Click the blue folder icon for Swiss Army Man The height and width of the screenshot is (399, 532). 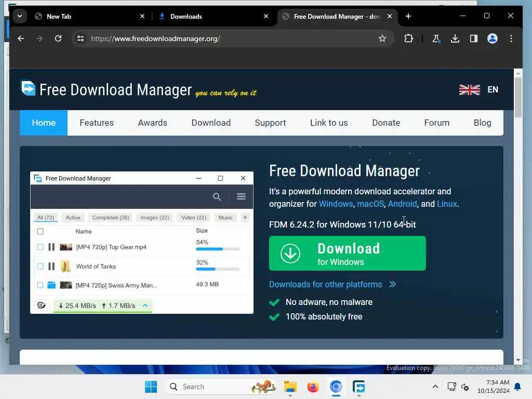pos(51,285)
